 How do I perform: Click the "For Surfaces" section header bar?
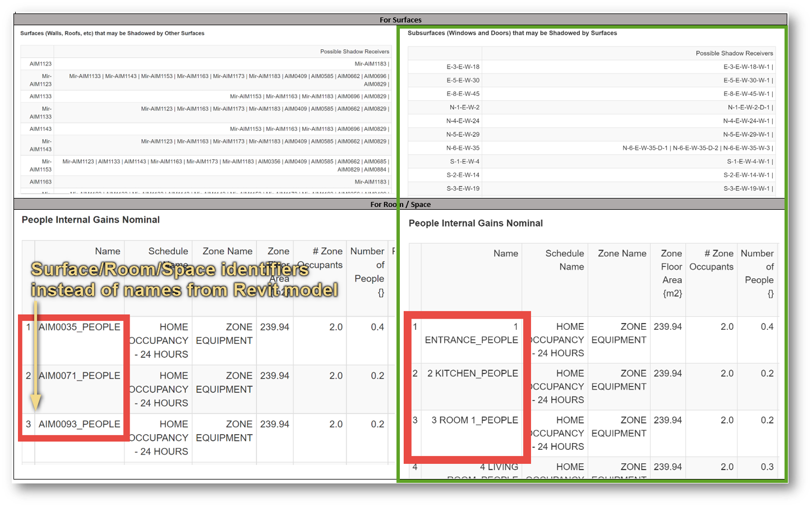(400, 19)
